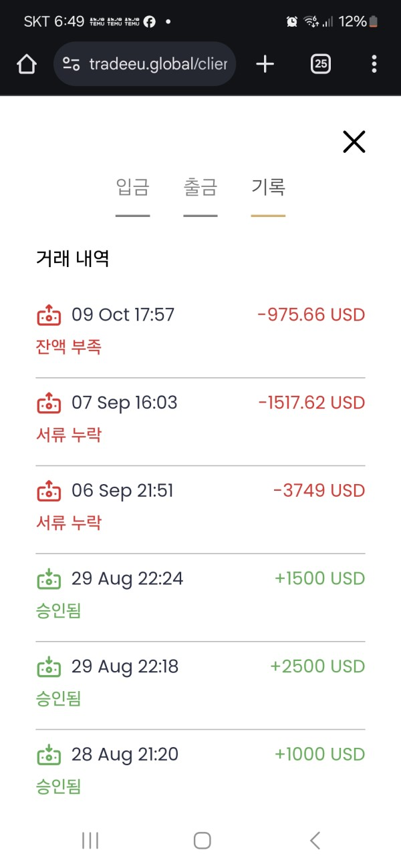Open site info icon in address bar
Viewport: 401px width, 868px height.
point(71,64)
